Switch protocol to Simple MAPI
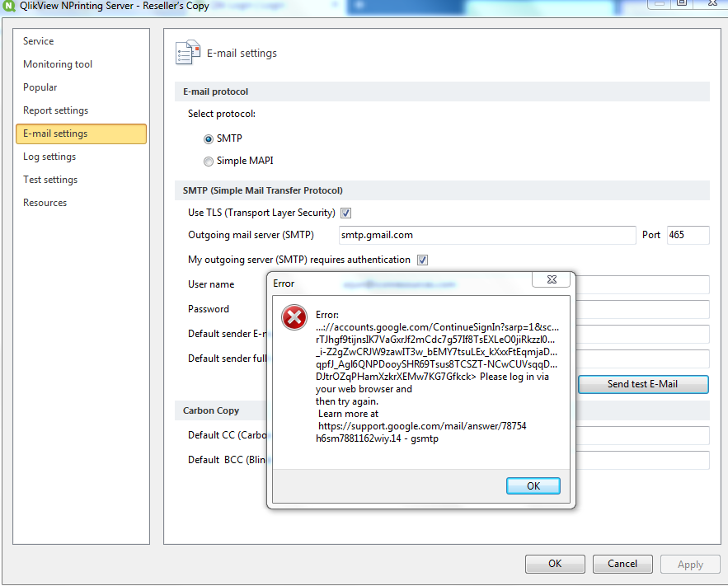This screenshot has width=728, height=586. tap(208, 162)
